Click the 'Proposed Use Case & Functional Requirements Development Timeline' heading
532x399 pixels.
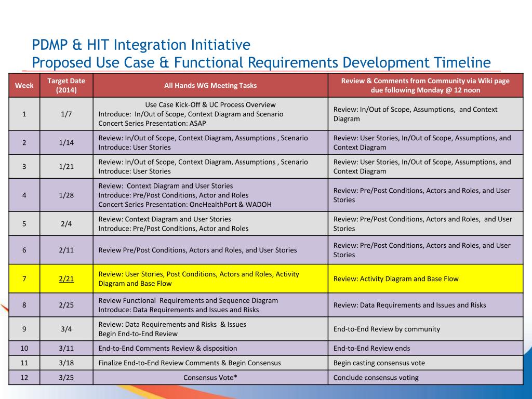coord(261,63)
